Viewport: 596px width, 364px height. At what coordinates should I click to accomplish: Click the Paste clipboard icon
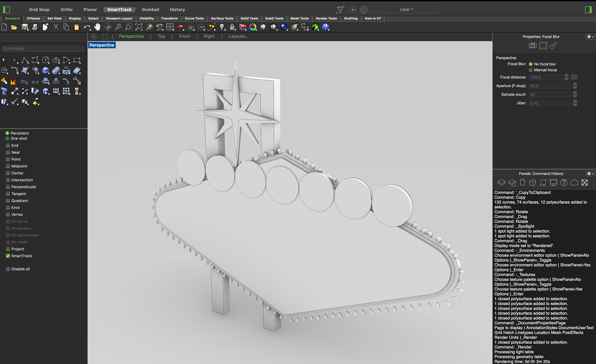tap(76, 27)
